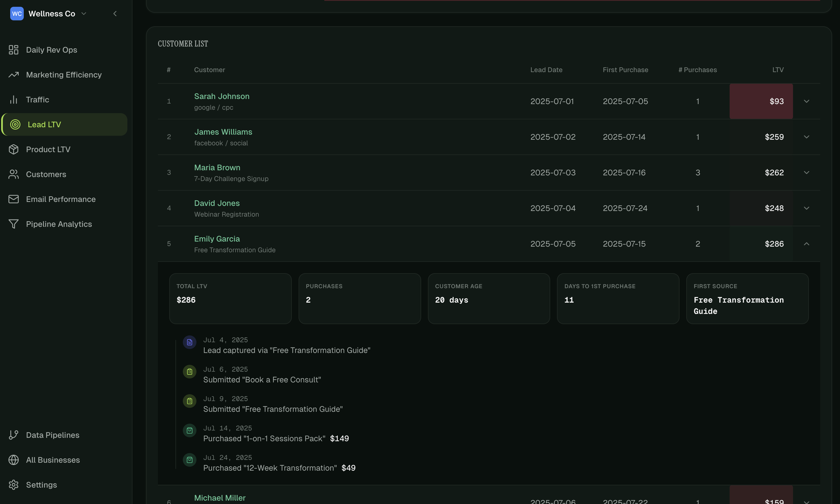Click the Product LTV box icon

pos(14,149)
